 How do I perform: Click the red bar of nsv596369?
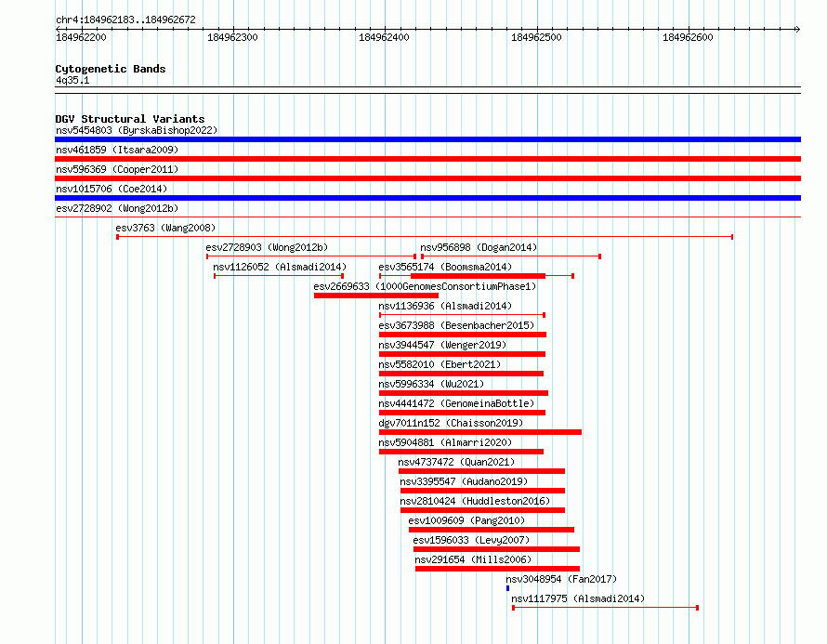click(x=427, y=178)
